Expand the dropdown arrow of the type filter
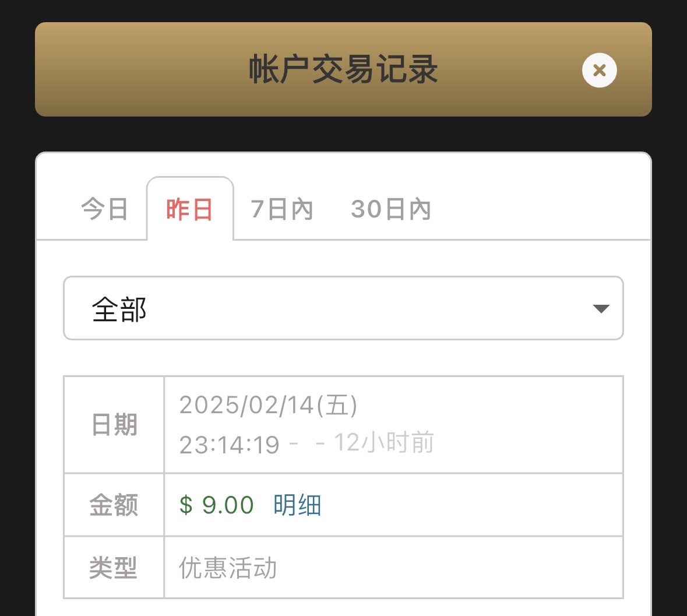The width and height of the screenshot is (687, 616). click(x=601, y=308)
